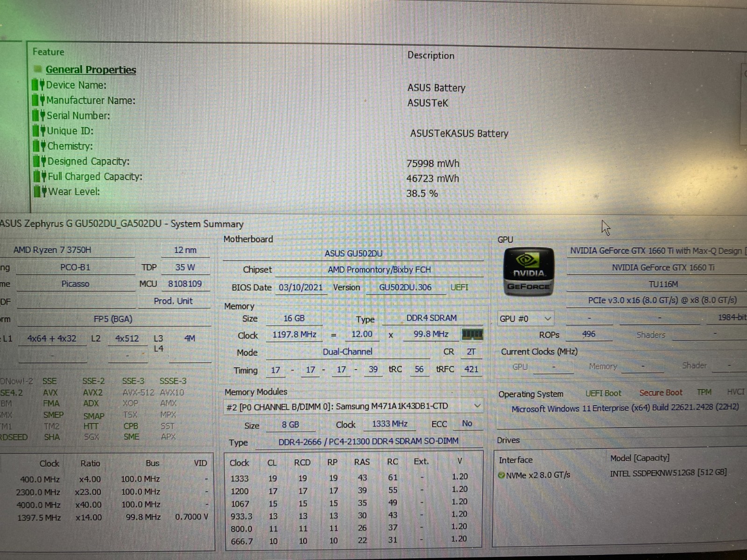Click battery icon beside Serial Number

click(39, 115)
